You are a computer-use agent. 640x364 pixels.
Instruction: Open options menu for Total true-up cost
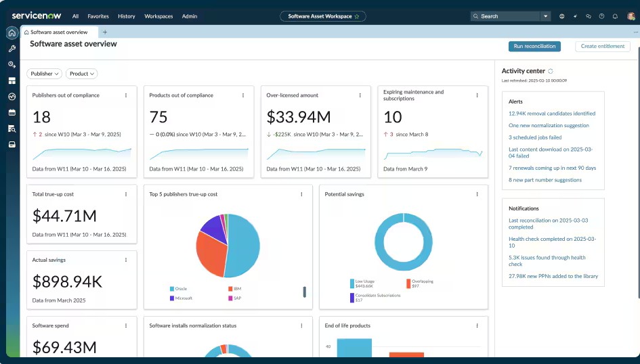click(126, 194)
